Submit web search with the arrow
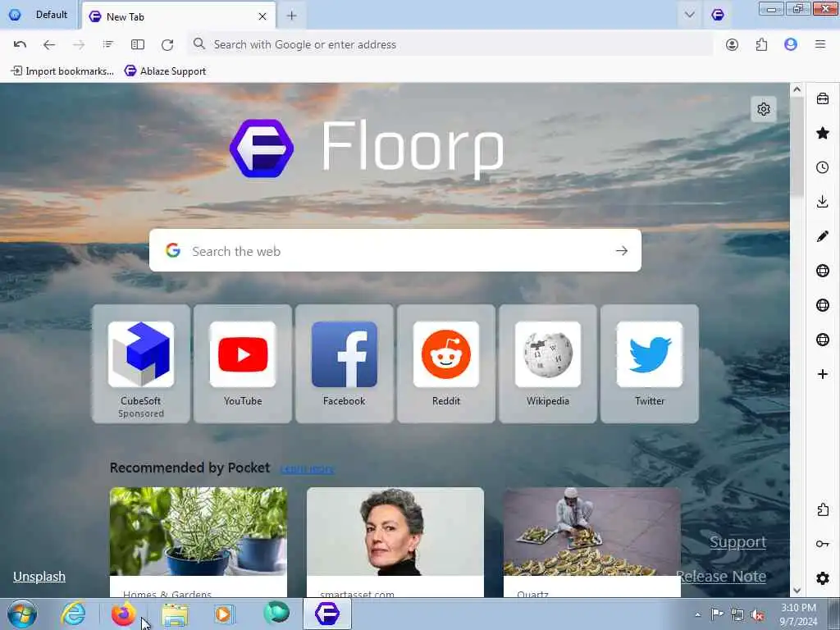Image resolution: width=840 pixels, height=630 pixels. (622, 250)
